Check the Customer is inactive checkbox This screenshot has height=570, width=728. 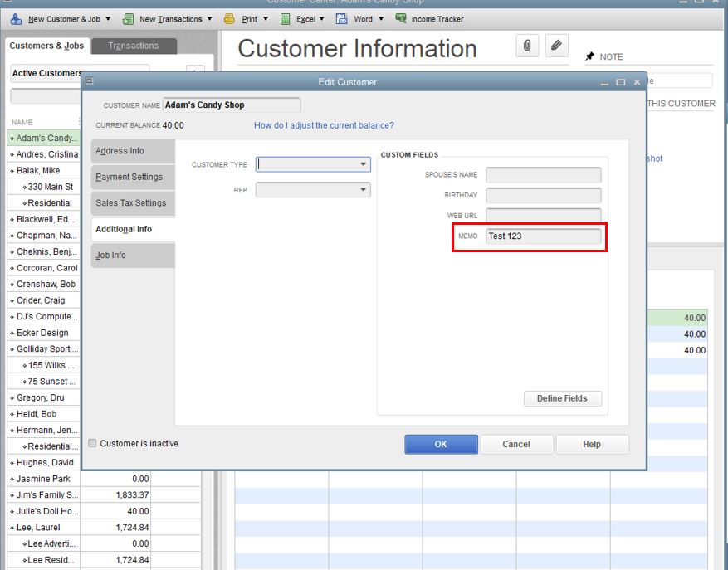pos(92,443)
